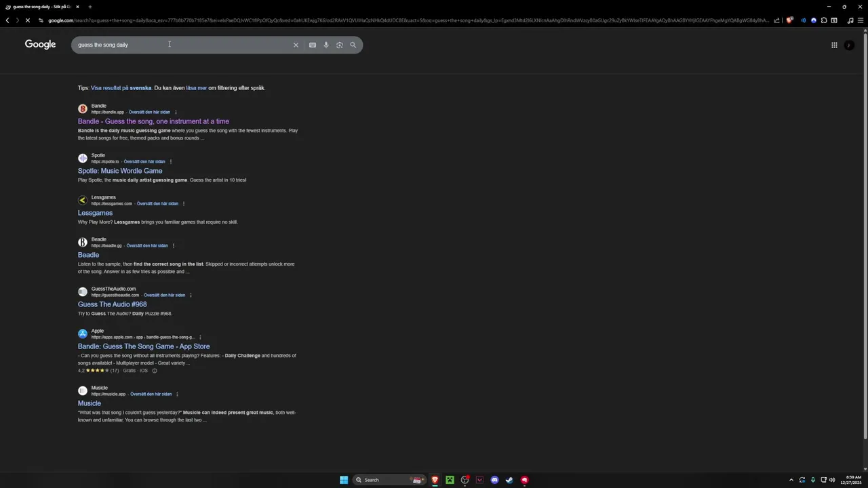Open Discord from the taskbar
The width and height of the screenshot is (868, 488).
coord(494,480)
